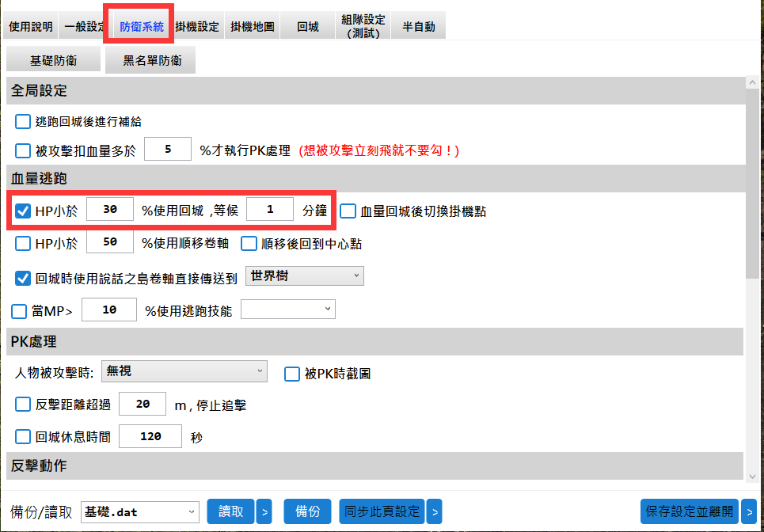Image resolution: width=764 pixels, height=532 pixels.
Task: Click the arrow button next to 讀取
Action: point(265,511)
